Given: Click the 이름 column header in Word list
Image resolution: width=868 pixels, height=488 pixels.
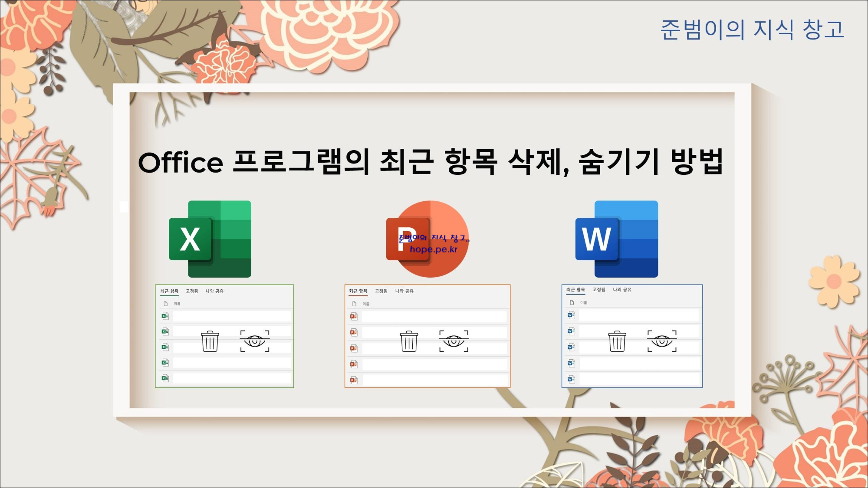Looking at the screenshot, I should pyautogui.click(x=583, y=303).
